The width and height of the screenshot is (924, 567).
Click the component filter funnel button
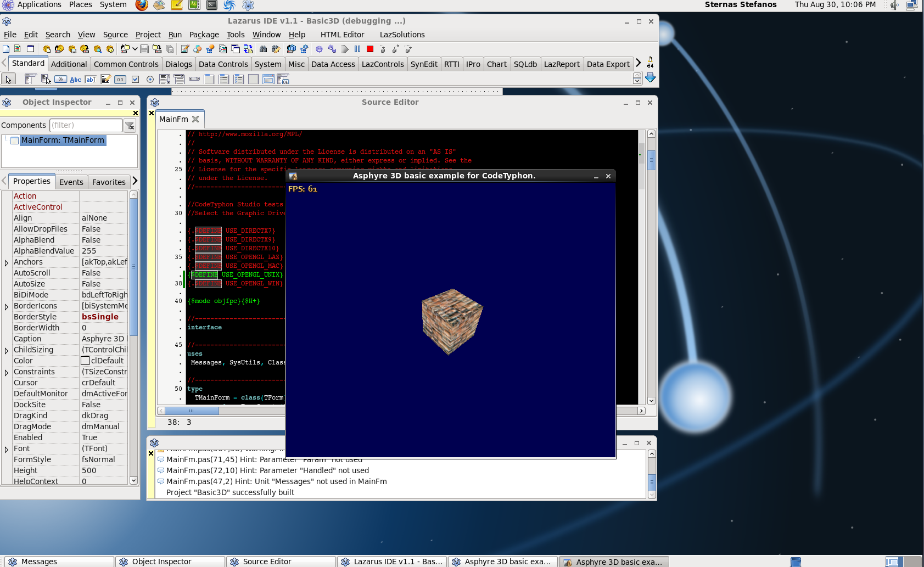pyautogui.click(x=130, y=126)
